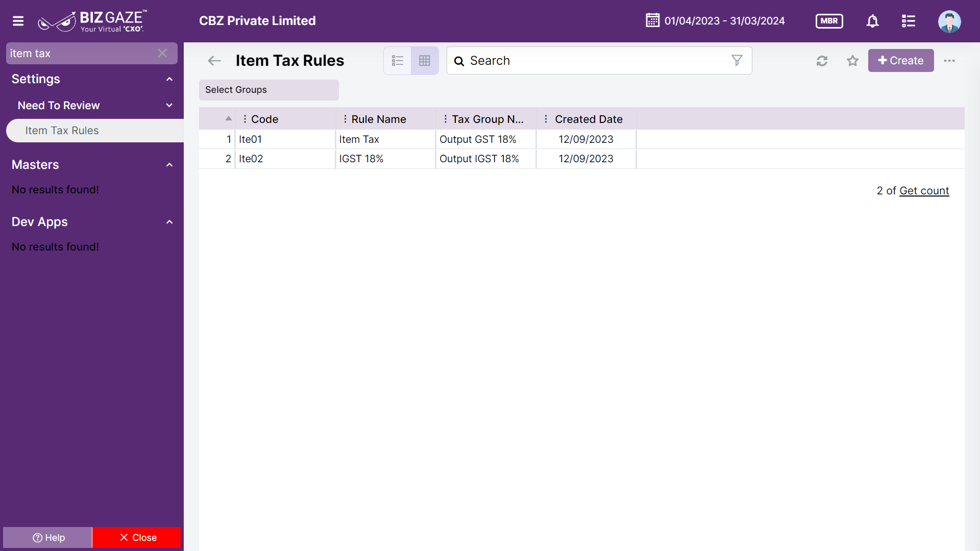This screenshot has height=551, width=980.
Task: Open the MBR icon in header
Action: (829, 21)
